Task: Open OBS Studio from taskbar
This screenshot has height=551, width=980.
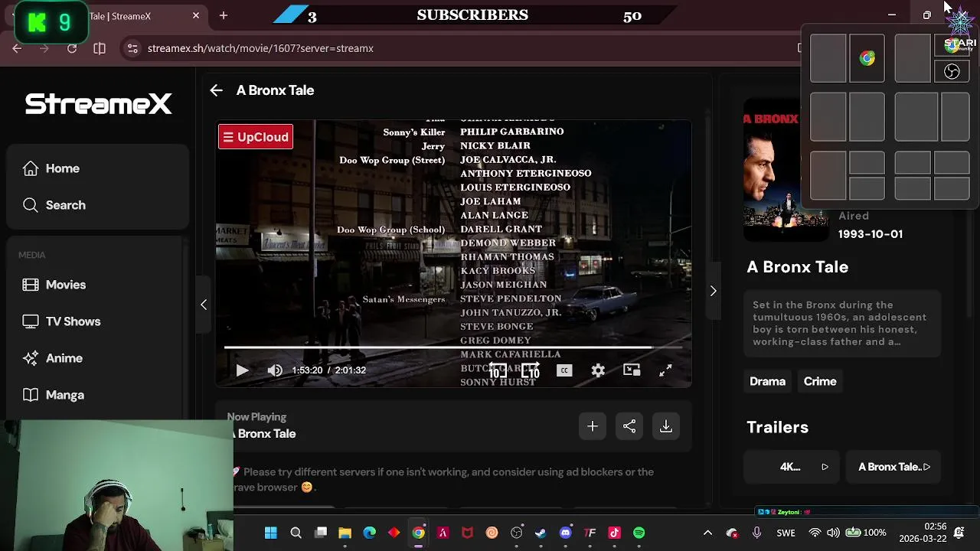Action: point(517,533)
